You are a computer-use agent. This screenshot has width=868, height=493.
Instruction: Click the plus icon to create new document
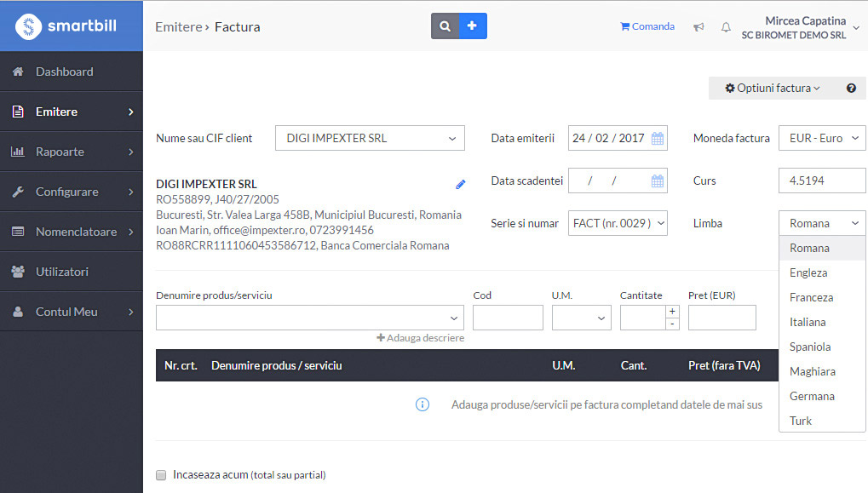tap(473, 26)
